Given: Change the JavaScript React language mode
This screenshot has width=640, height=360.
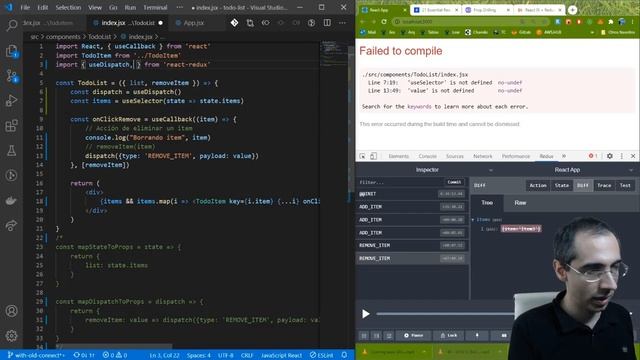Looking at the screenshot, I should tap(282, 355).
